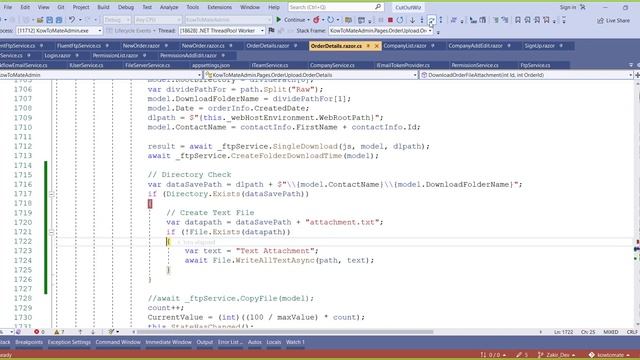
Task: Switch to the appsettings.json tab
Action: click(x=211, y=65)
